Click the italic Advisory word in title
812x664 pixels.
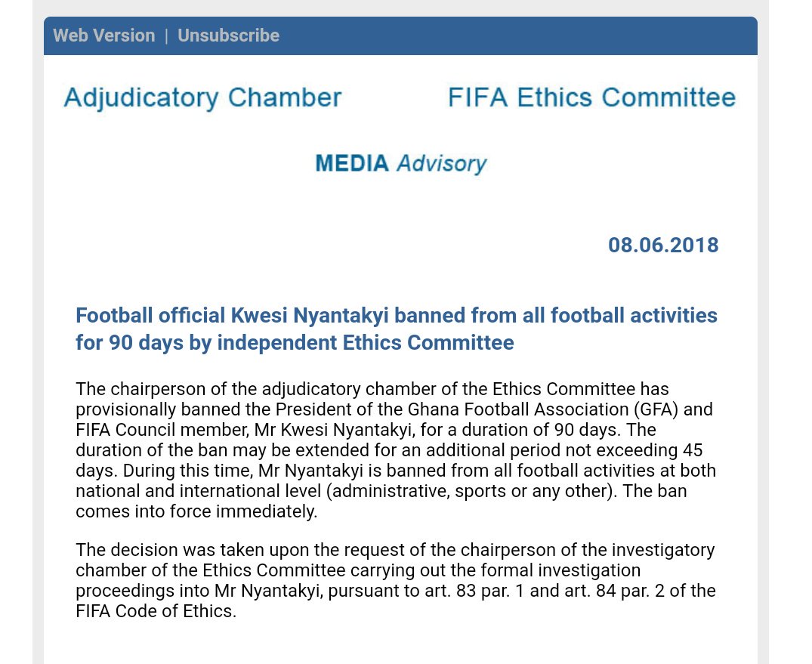click(442, 164)
